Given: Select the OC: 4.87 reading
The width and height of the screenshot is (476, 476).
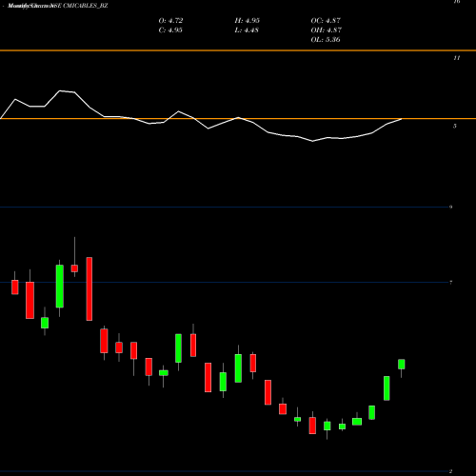Looking at the screenshot, I should (x=326, y=21).
